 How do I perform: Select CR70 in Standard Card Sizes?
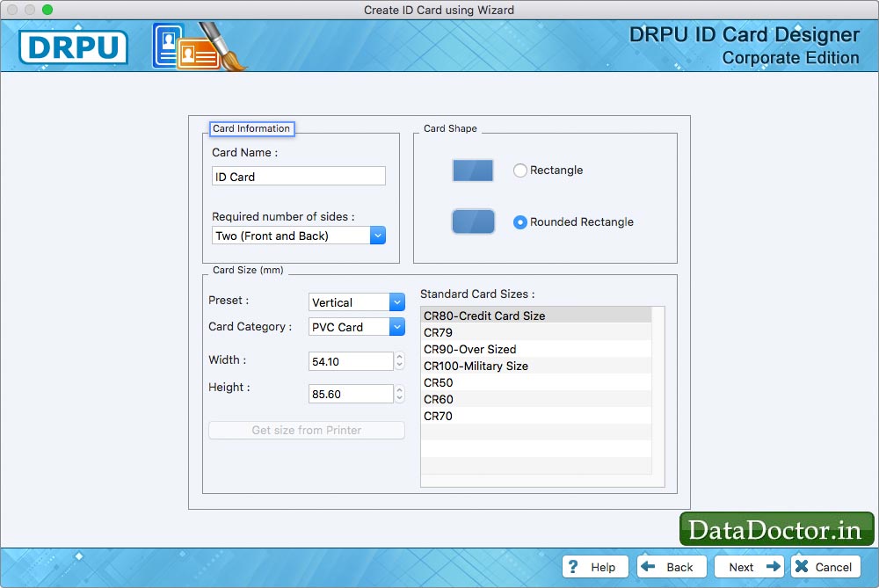click(x=536, y=417)
